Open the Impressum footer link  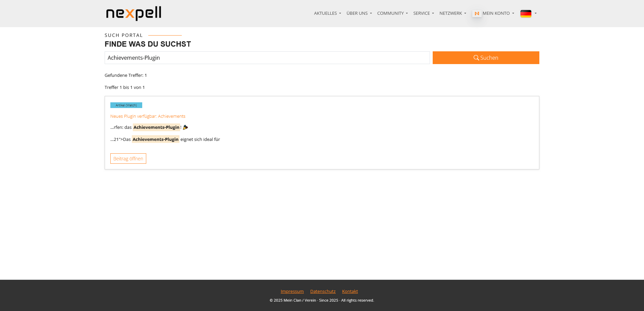click(x=292, y=292)
